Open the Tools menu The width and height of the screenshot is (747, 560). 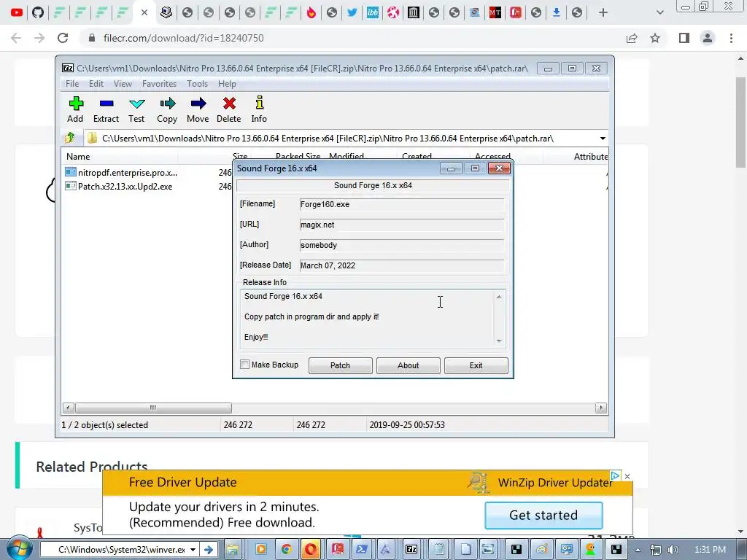(197, 84)
